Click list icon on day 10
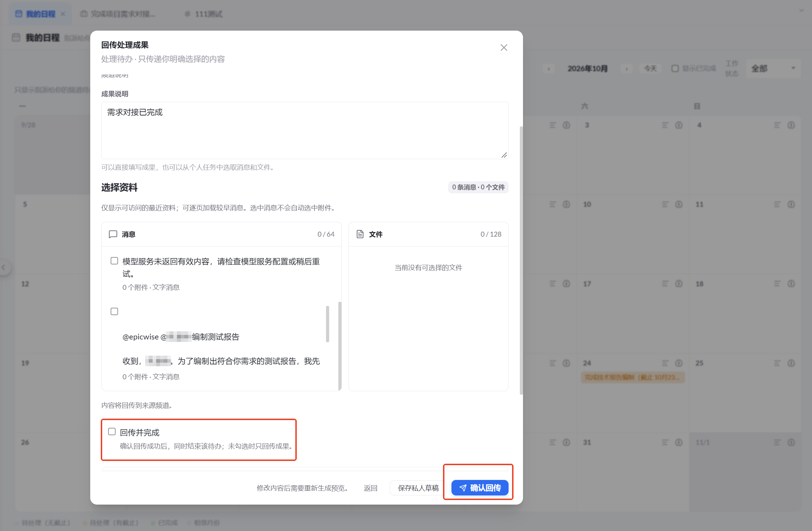The height and width of the screenshot is (531, 812). [x=665, y=204]
